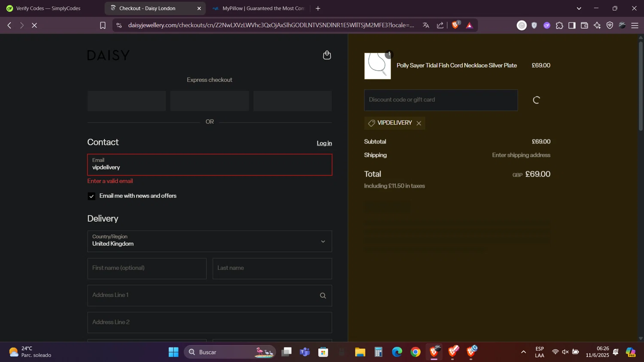The width and height of the screenshot is (644, 362).
Task: Open the tab search dropdown arrow
Action: tap(579, 8)
